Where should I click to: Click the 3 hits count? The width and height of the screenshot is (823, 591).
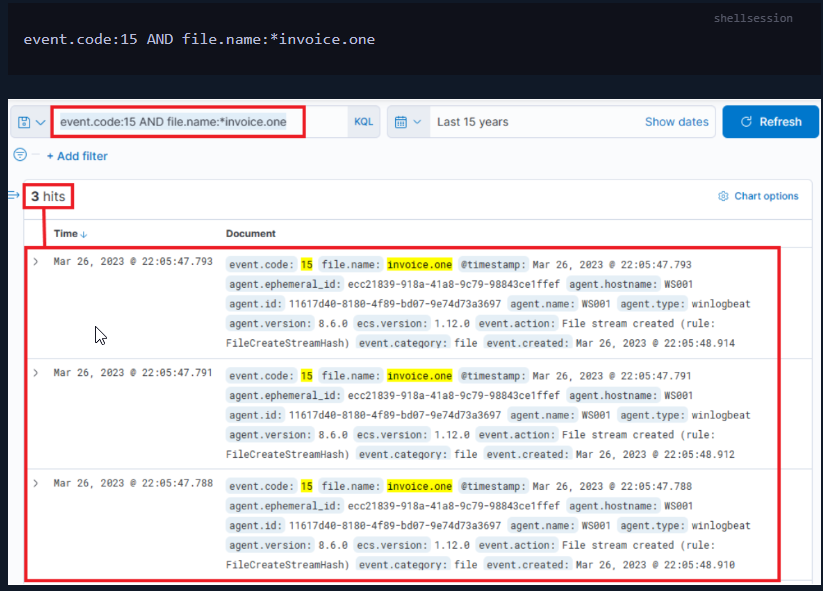coord(48,196)
